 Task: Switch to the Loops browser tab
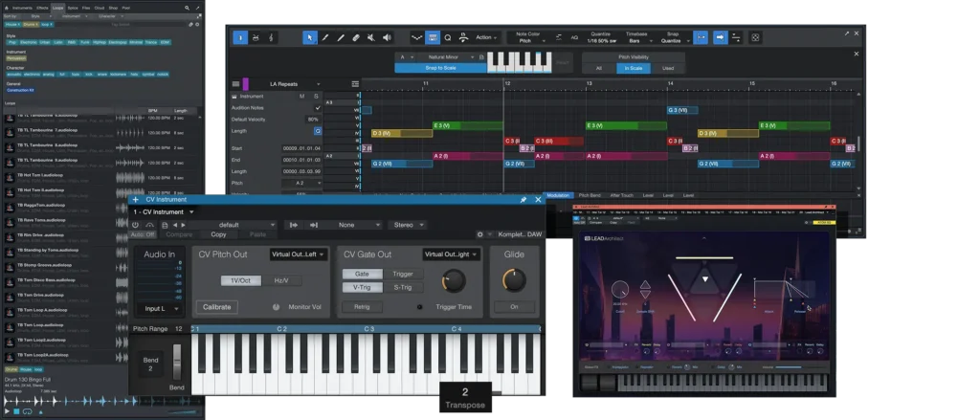pyautogui.click(x=57, y=7)
